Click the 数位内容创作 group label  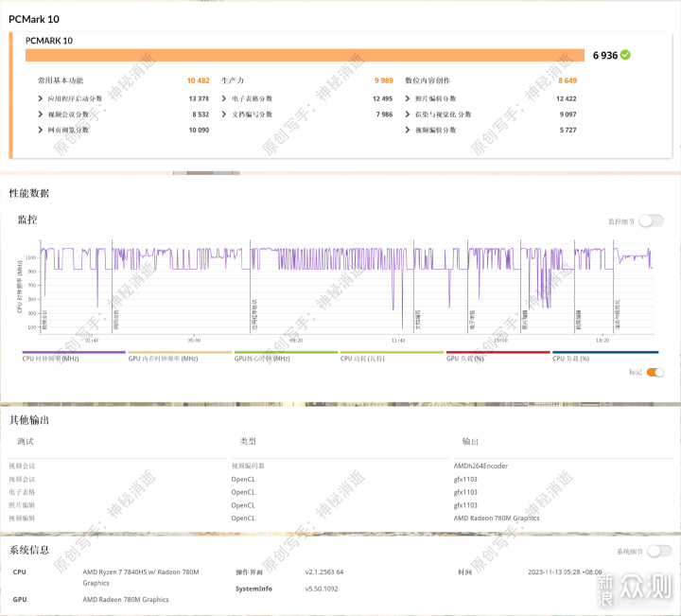[428, 80]
